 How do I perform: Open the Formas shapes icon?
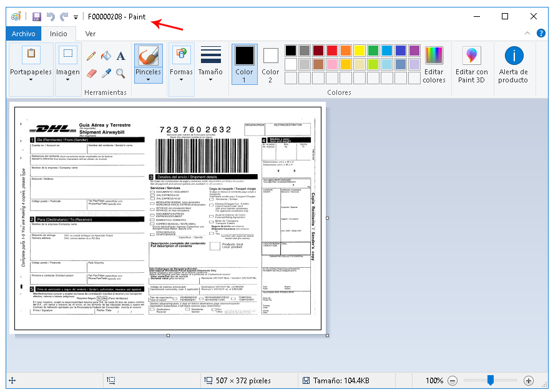pyautogui.click(x=181, y=54)
